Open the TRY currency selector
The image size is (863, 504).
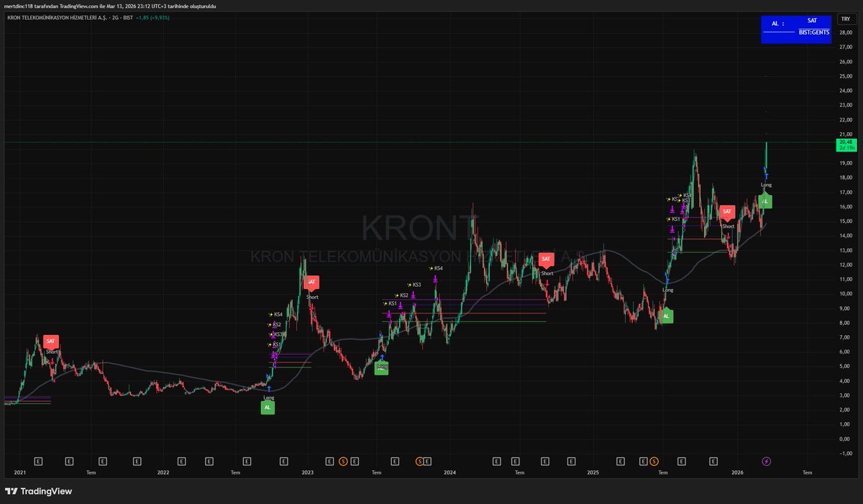pos(845,19)
